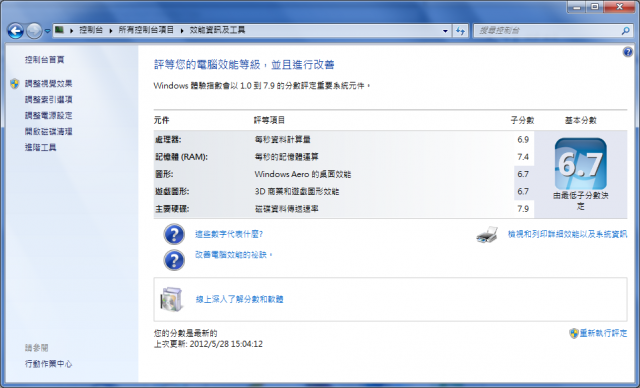This screenshot has width=640, height=388.
Task: Click the Back navigation arrow button
Action: [x=16, y=31]
